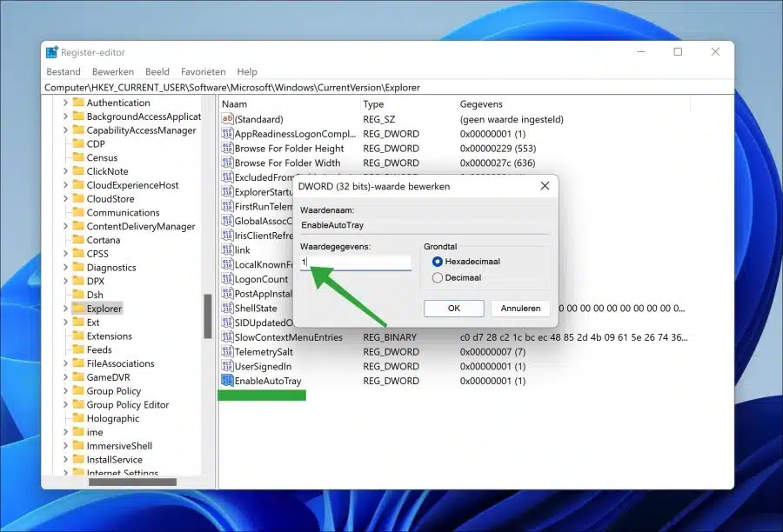Screen dimensions: 783x532
Task: Click the SlowContextMenuEntries binary icon
Action: pos(227,337)
